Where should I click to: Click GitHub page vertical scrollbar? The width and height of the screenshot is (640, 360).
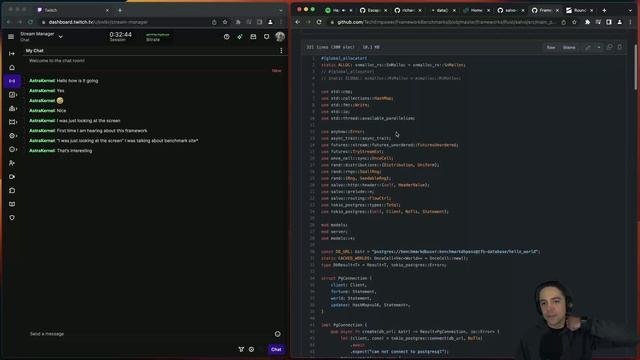click(x=635, y=67)
